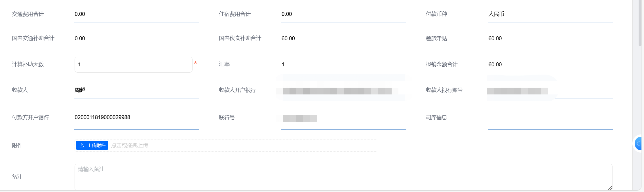
Task: Click the 付款方开户银行 account number field
Action: [136, 117]
